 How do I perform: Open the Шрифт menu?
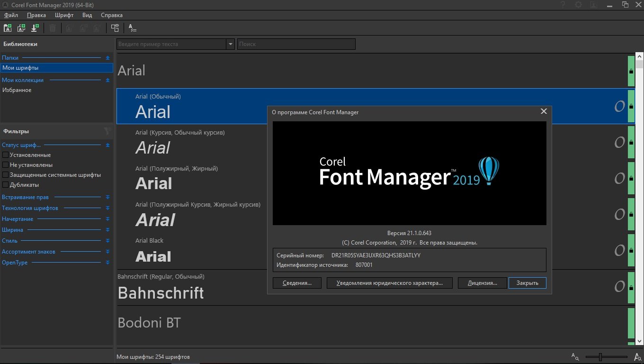click(x=64, y=15)
